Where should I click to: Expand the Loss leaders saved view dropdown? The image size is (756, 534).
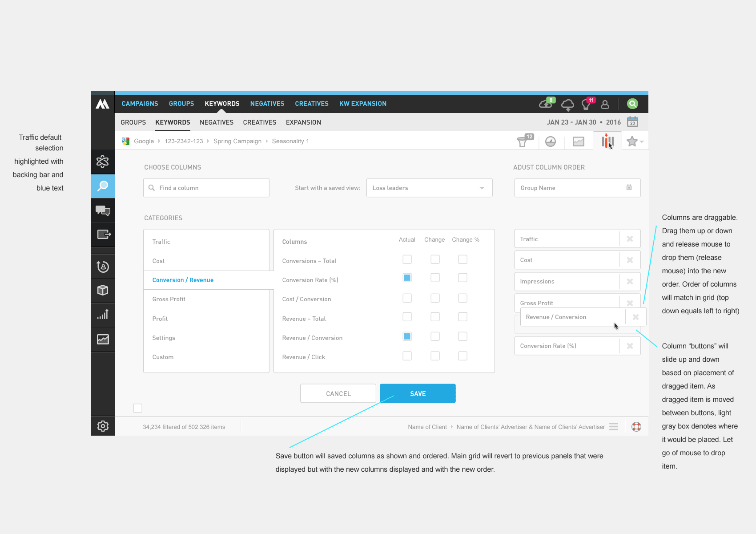(x=482, y=188)
